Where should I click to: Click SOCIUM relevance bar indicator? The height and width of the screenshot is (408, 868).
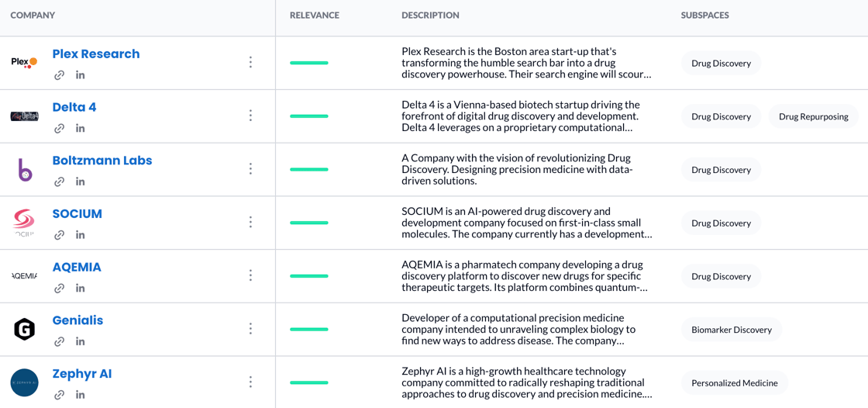[x=309, y=223]
